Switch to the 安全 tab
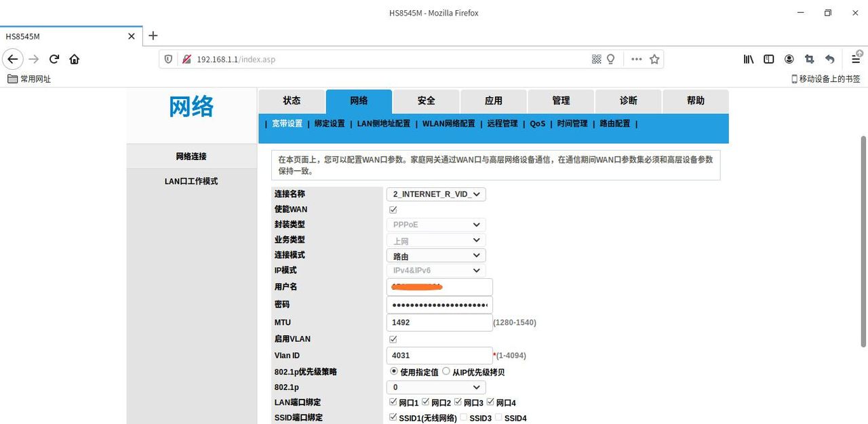Viewport: 868px width, 424px height. pyautogui.click(x=426, y=101)
